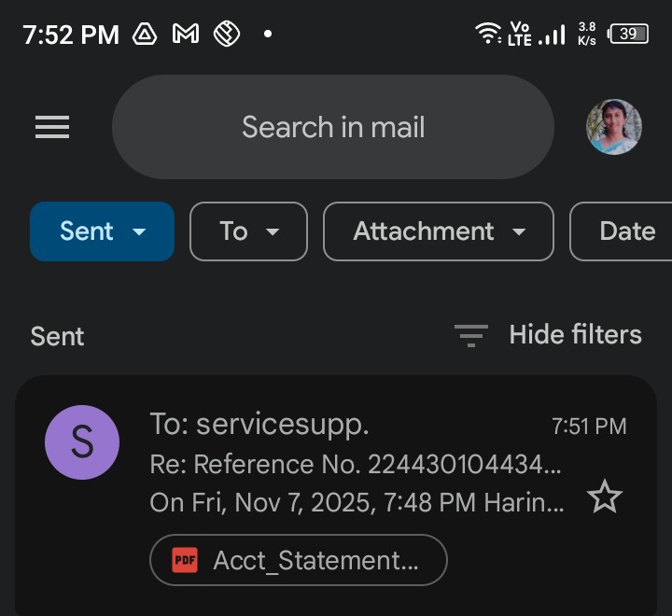Screen dimensions: 672x616
Task: Click Hide filters
Action: [x=575, y=335]
